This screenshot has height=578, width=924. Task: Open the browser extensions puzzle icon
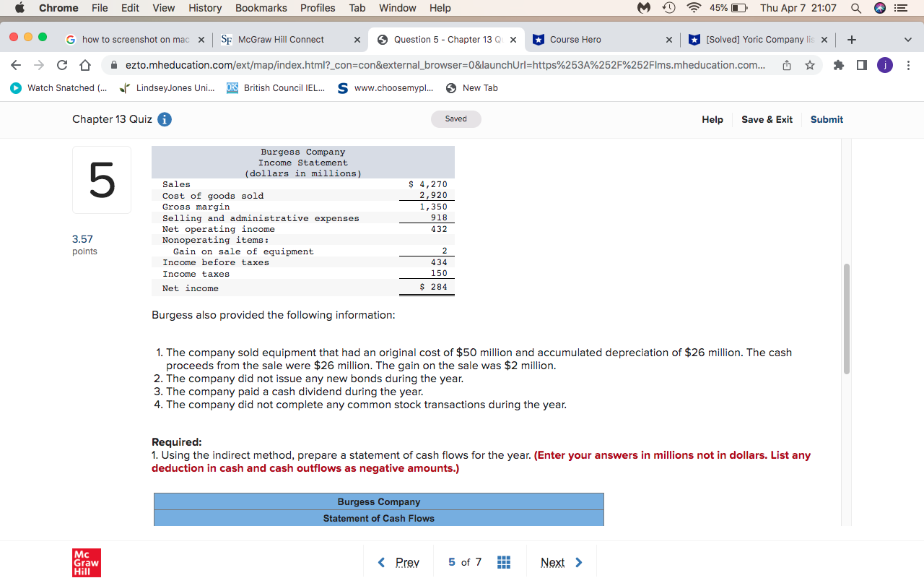click(x=837, y=64)
